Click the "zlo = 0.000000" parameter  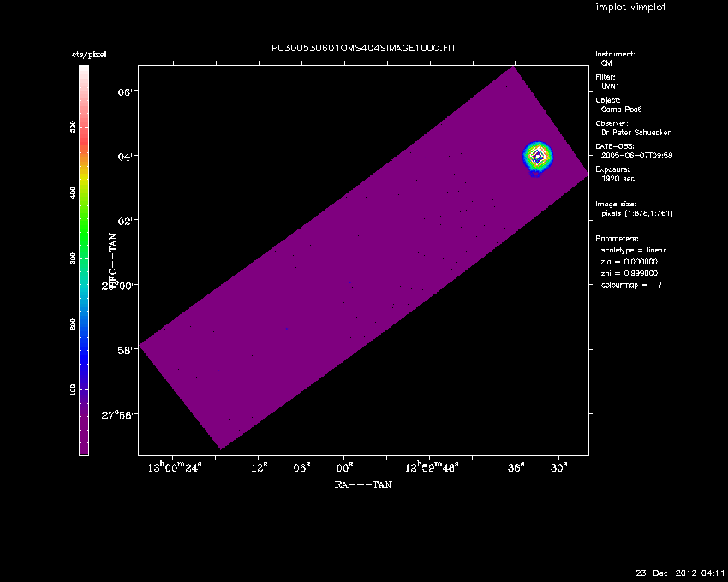[630, 262]
